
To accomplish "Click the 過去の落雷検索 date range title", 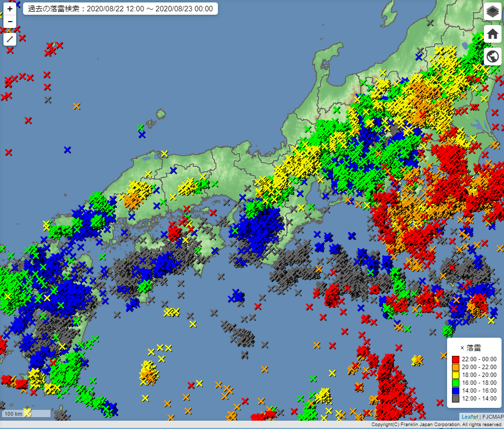I will point(121,9).
